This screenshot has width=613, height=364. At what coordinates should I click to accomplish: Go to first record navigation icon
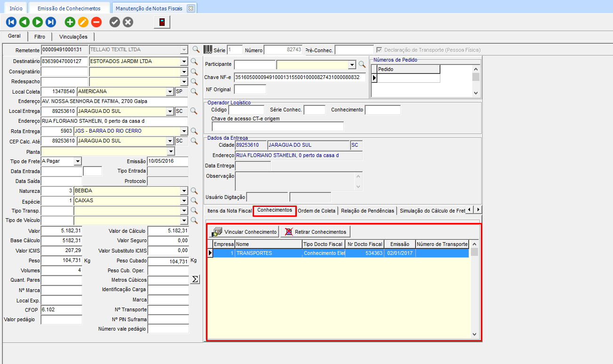point(11,22)
